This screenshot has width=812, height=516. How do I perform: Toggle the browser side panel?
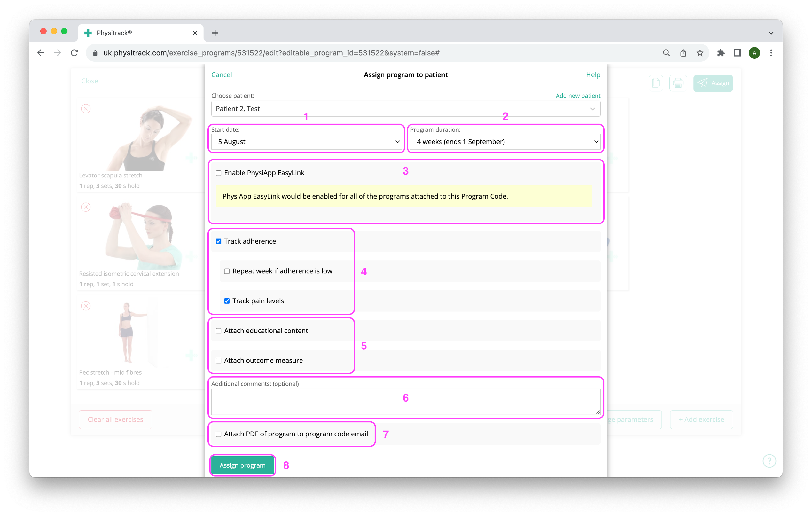tap(738, 53)
